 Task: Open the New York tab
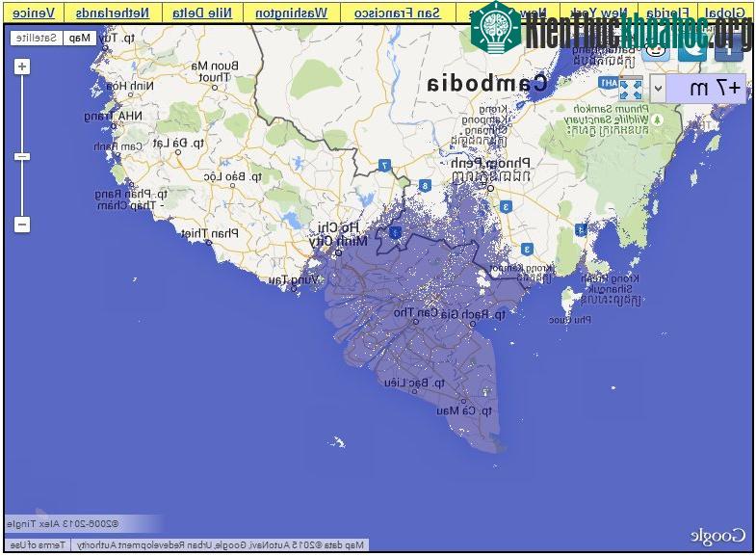tap(599, 13)
